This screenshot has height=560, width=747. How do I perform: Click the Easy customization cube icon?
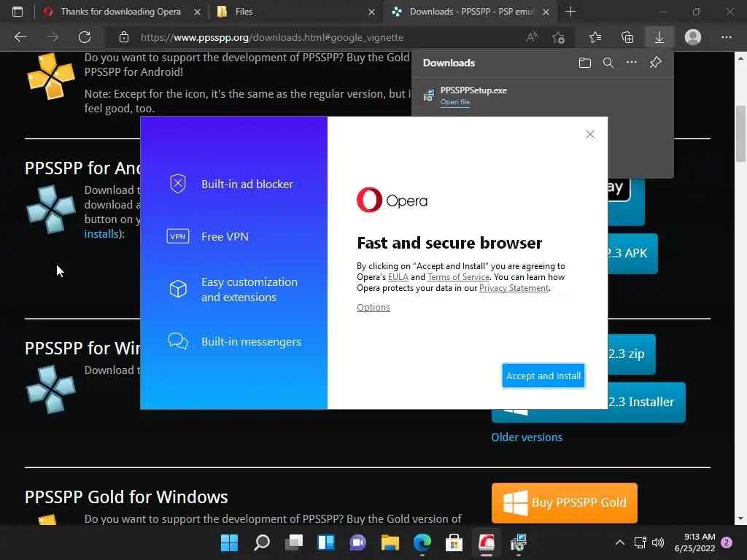[178, 289]
